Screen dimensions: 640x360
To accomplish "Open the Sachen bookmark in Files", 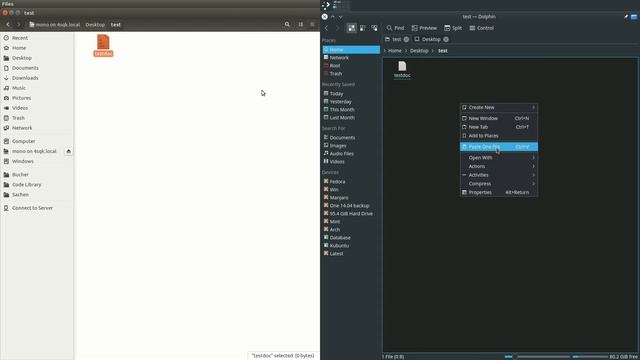I will pos(20,195).
